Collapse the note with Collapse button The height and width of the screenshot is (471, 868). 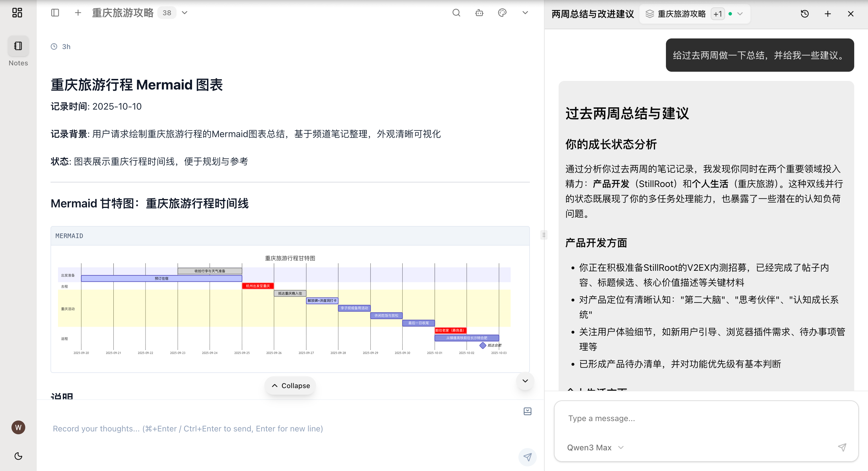pyautogui.click(x=290, y=386)
